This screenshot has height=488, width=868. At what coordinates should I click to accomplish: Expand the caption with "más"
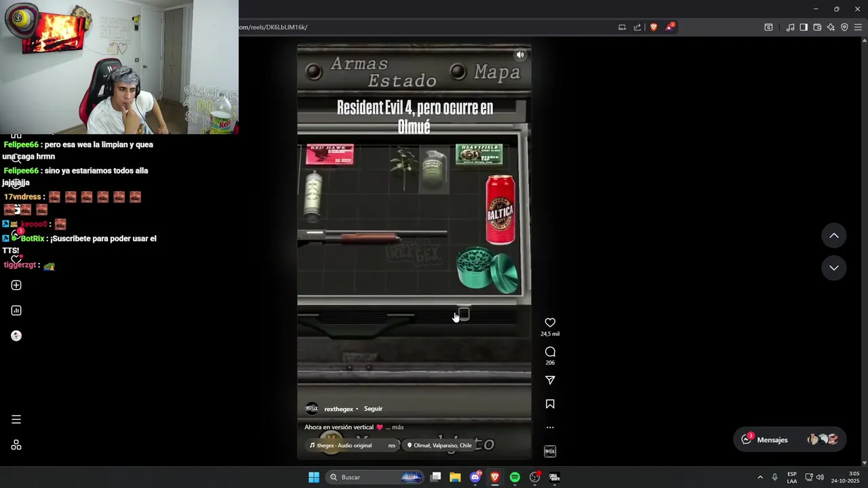(397, 427)
